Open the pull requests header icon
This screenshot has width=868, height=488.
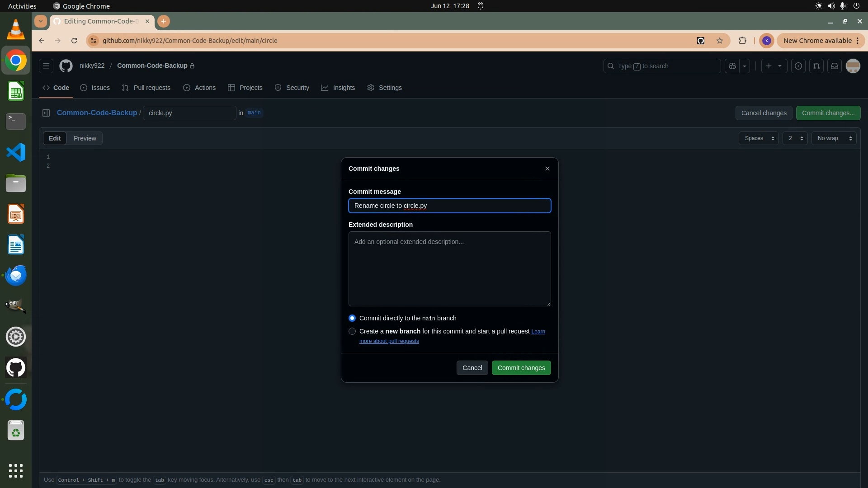[816, 66]
